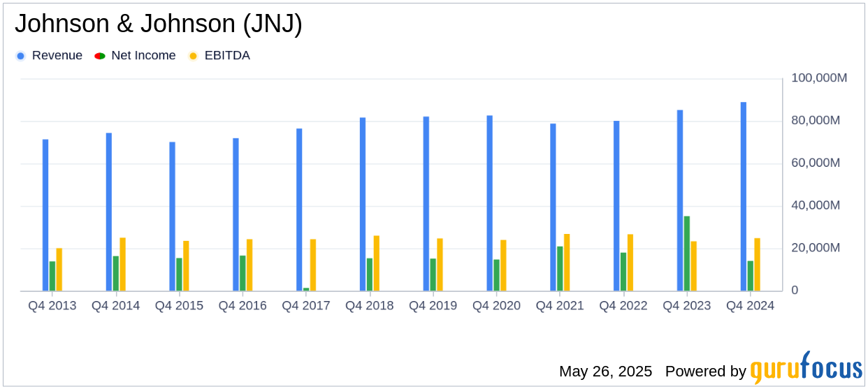The height and width of the screenshot is (389, 868).
Task: Click the Johnson & Johnson (JNJ) title
Action: [x=159, y=24]
